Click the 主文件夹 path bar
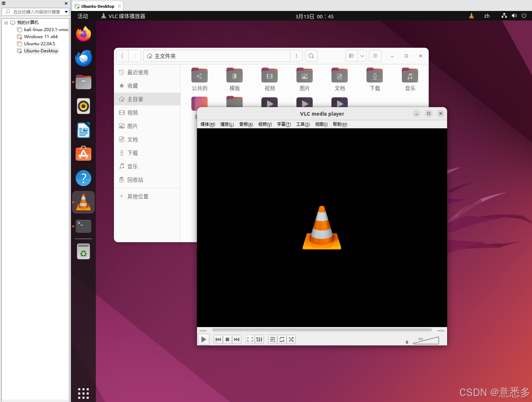The image size is (532, 402). click(x=217, y=56)
